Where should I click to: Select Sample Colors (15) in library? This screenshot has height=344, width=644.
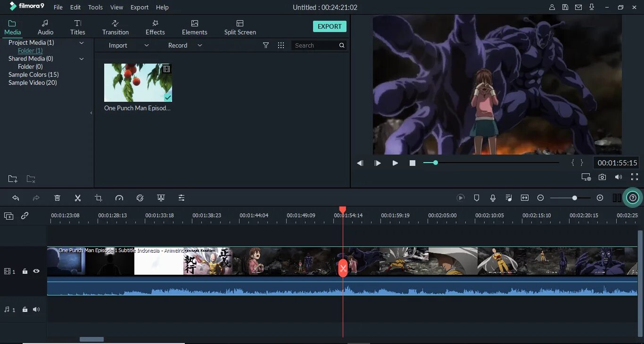33,74
